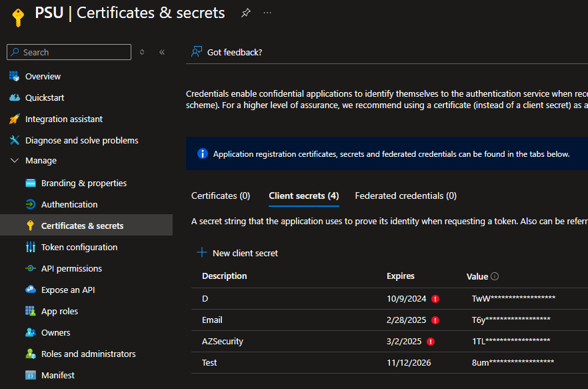Toggle the expand/collapse menu groups arrows

click(x=142, y=52)
